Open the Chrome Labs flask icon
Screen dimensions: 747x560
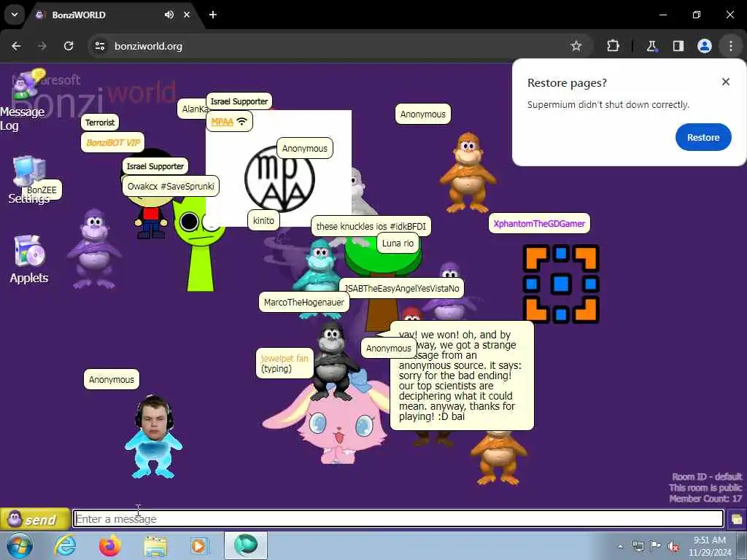pos(651,46)
